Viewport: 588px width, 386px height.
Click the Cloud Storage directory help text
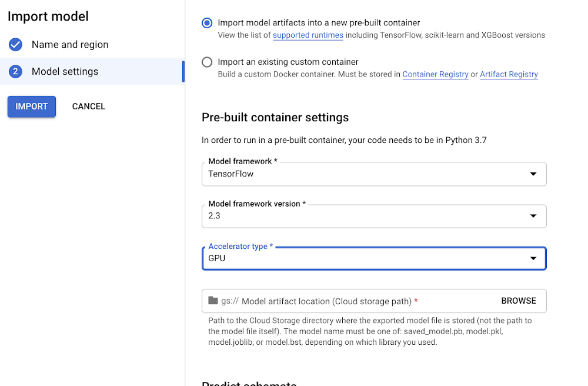coord(370,331)
